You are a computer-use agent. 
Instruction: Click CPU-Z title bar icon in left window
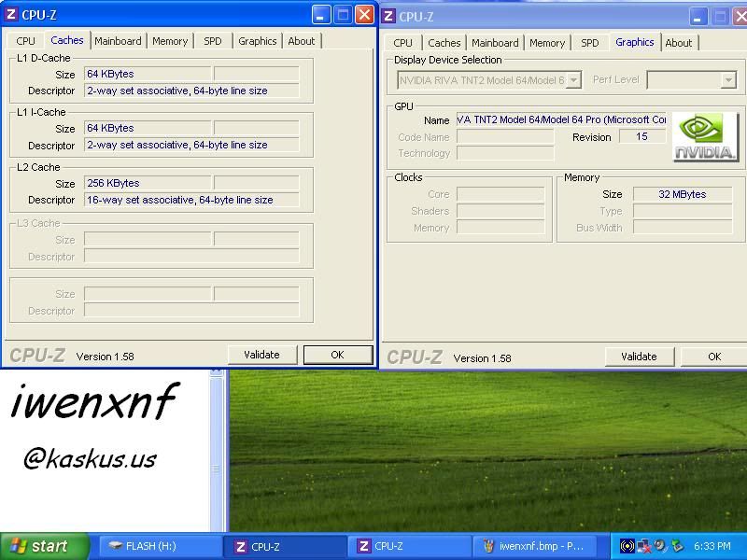pyautogui.click(x=10, y=14)
